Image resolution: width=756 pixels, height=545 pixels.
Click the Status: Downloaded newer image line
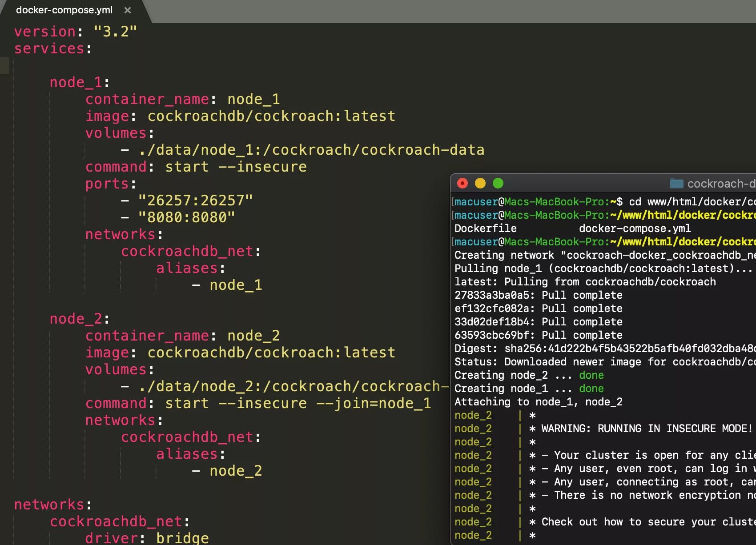coord(605,362)
